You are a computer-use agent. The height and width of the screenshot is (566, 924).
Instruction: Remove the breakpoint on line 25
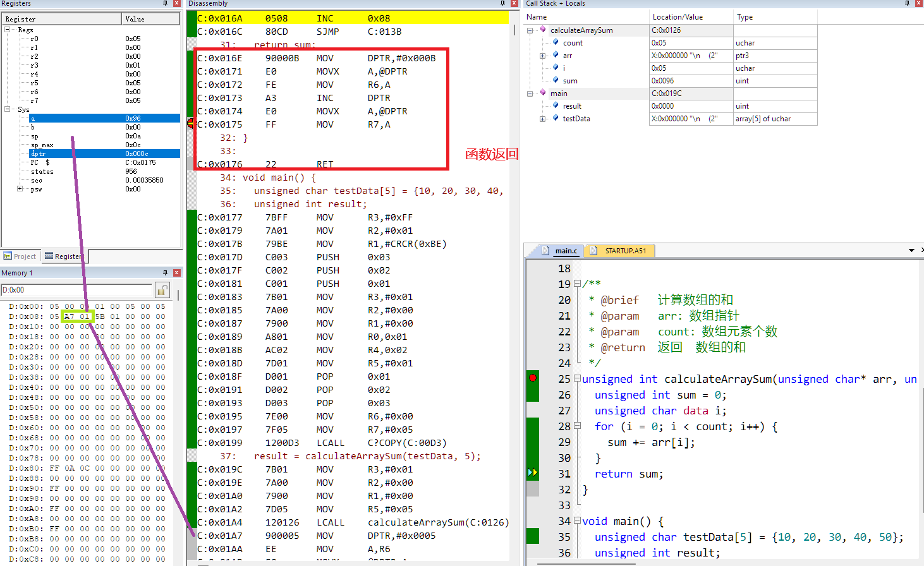point(533,378)
